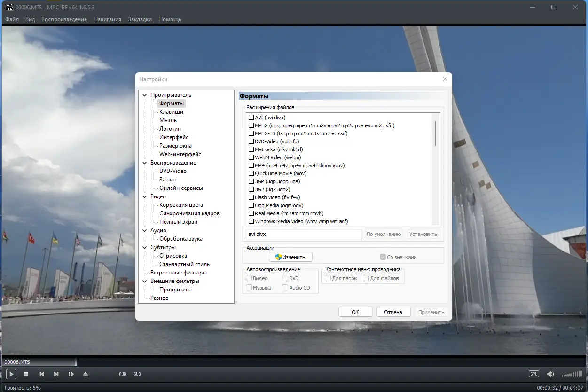
Task: Activate the Step/frame-forward playback icon
Action: (x=71, y=374)
